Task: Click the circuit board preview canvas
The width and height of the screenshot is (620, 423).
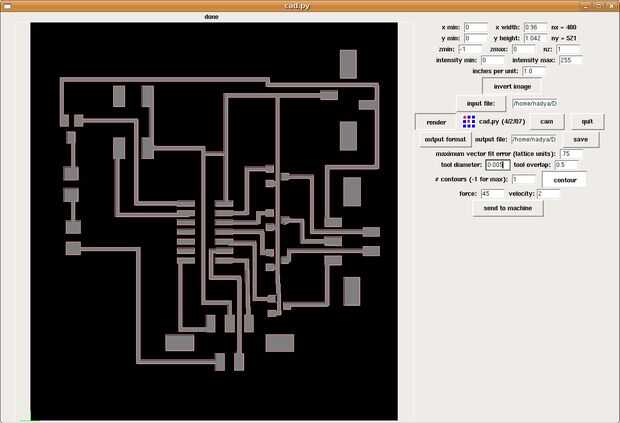Action: 214,221
